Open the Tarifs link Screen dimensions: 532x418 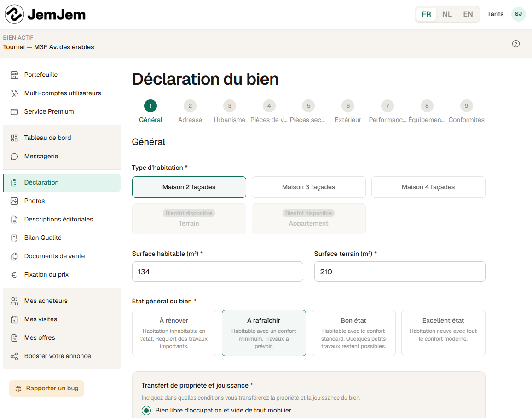495,14
